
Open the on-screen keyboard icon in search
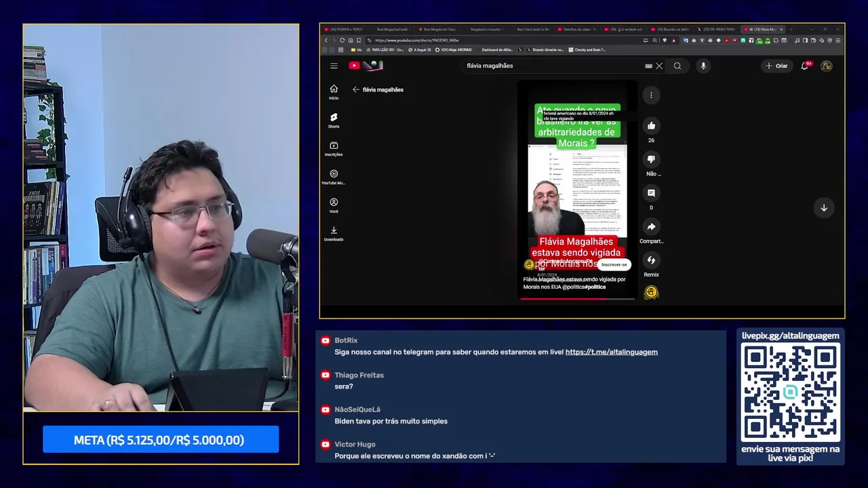(x=648, y=66)
